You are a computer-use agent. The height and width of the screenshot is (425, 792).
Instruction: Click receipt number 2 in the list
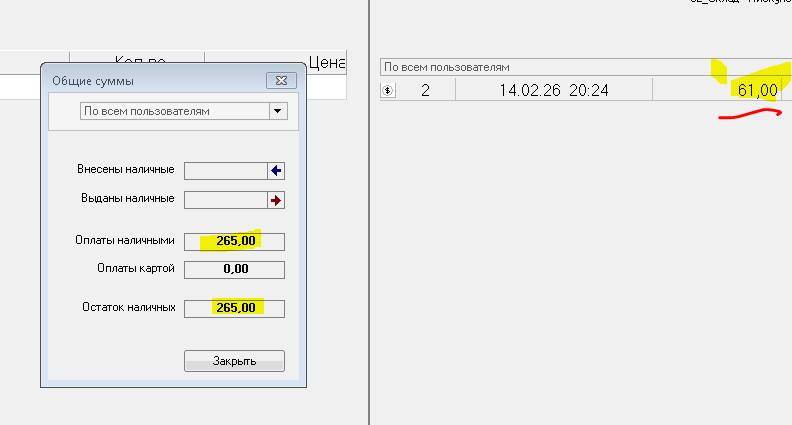coord(425,91)
